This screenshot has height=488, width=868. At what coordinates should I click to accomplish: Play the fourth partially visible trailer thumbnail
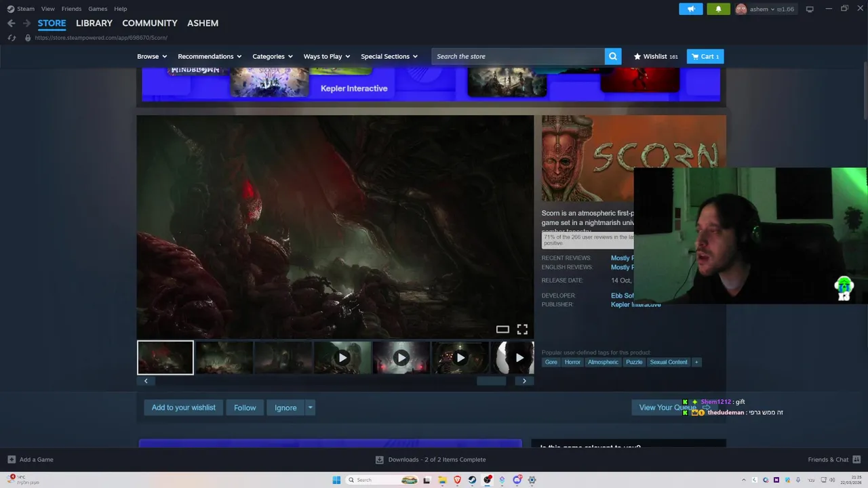[x=513, y=357]
